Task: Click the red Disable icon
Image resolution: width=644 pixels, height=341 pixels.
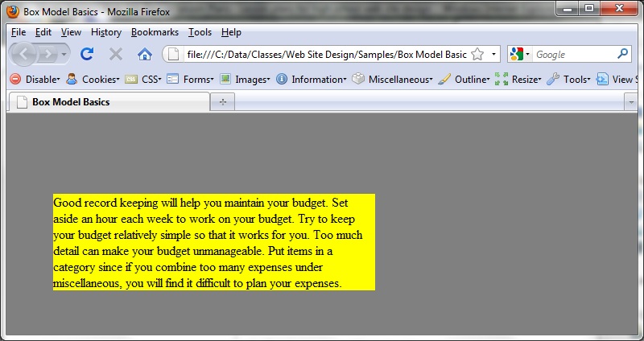Action: click(15, 79)
